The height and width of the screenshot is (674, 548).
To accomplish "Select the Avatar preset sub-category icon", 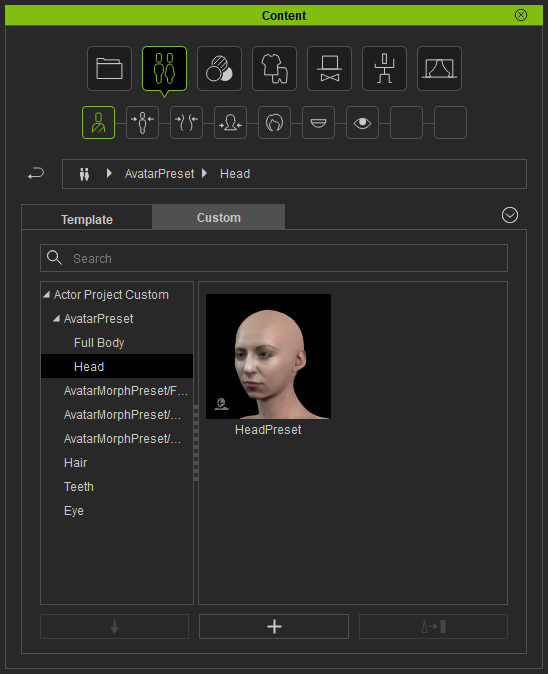I will pyautogui.click(x=98, y=123).
